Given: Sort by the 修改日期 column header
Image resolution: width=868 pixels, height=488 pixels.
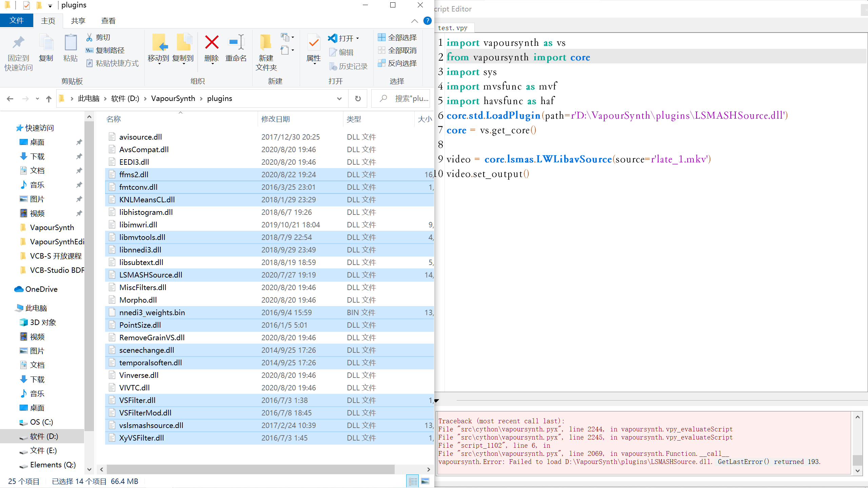Looking at the screenshot, I should coord(275,119).
